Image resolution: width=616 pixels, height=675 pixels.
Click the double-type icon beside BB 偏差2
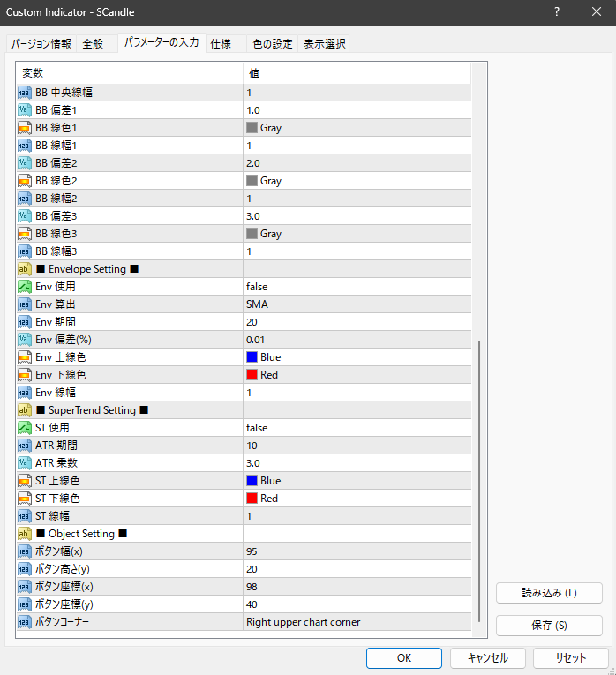tap(25, 163)
